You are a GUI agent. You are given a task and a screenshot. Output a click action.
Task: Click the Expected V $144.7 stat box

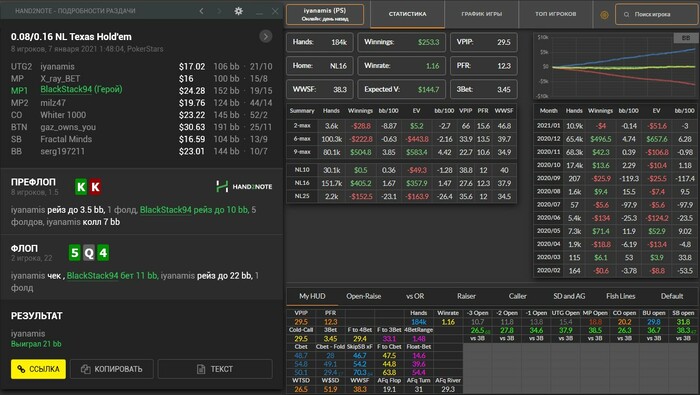[401, 89]
